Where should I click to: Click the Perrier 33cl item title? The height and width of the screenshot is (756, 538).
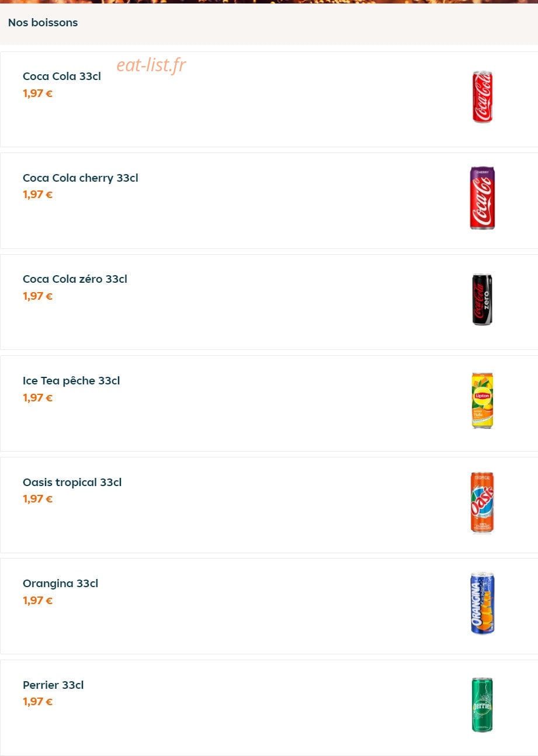tap(53, 685)
